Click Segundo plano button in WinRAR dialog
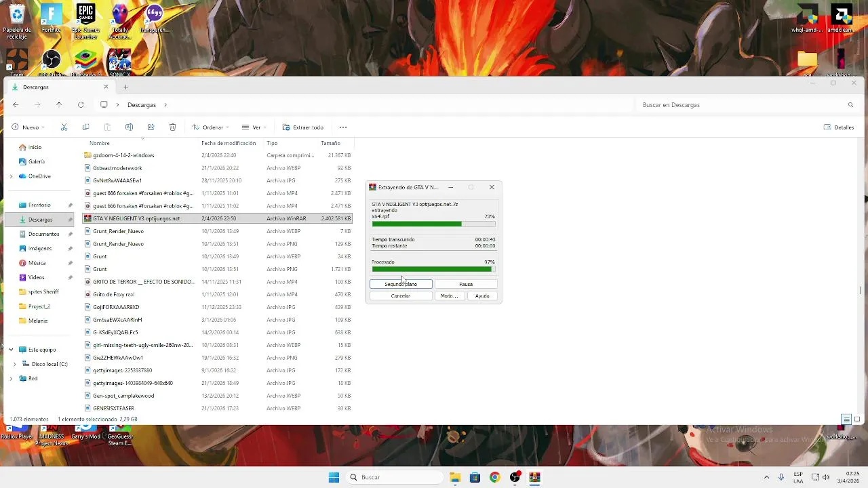The image size is (868, 488). [401, 284]
